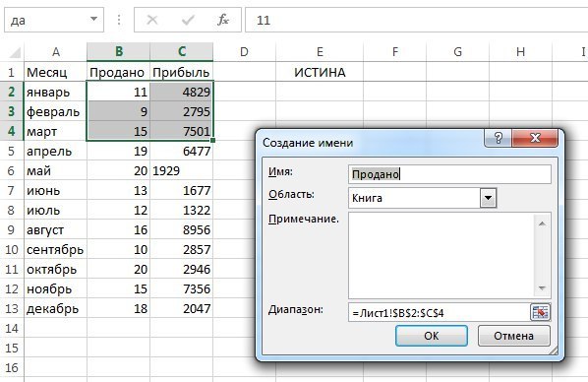Click the Продано header cell in B1
The image size is (588, 382).
click(x=119, y=72)
